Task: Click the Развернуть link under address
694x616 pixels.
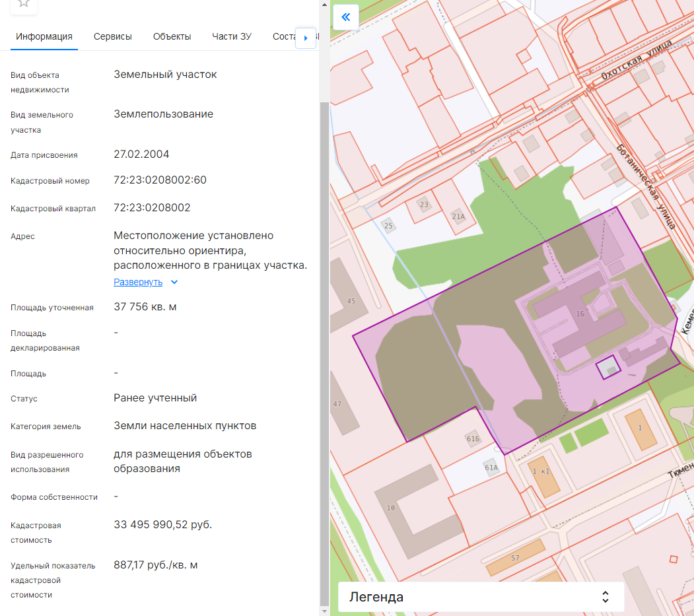Action: click(138, 282)
